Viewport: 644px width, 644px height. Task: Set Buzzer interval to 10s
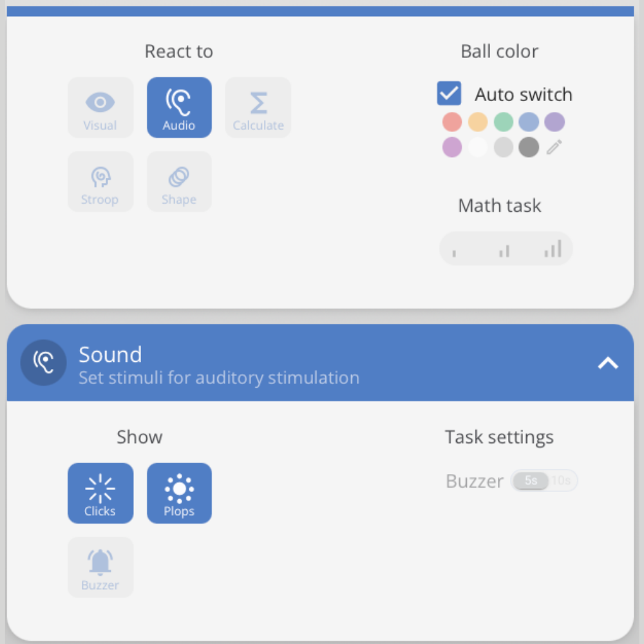pyautogui.click(x=561, y=481)
